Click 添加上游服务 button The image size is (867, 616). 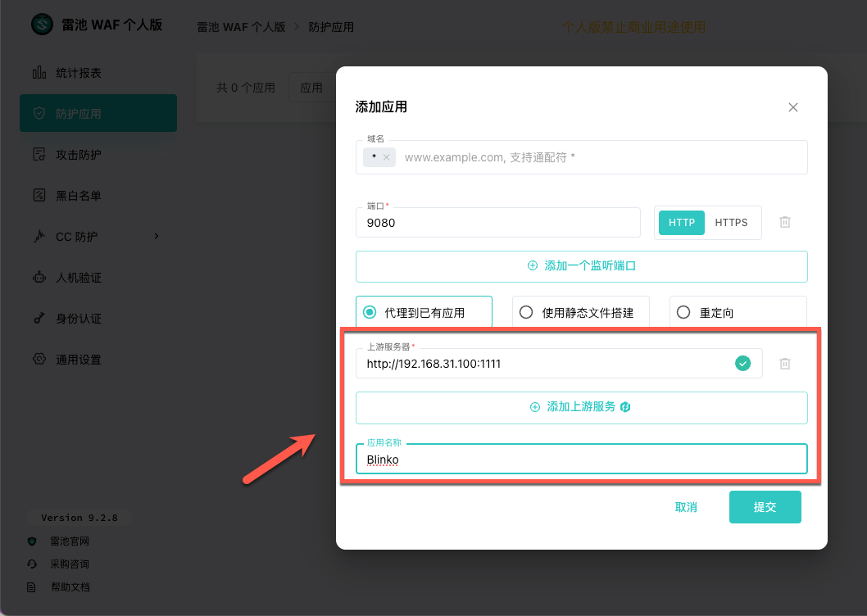tap(582, 408)
